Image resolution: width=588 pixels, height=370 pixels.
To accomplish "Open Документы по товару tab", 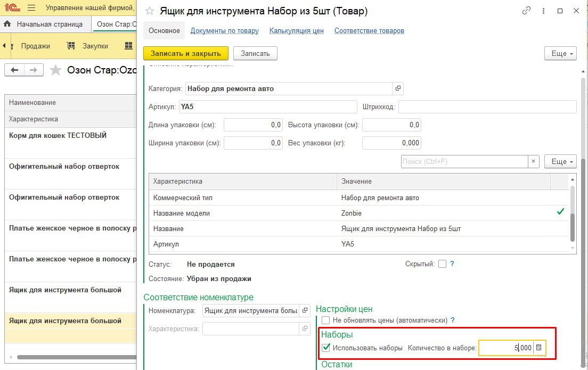I will (225, 31).
